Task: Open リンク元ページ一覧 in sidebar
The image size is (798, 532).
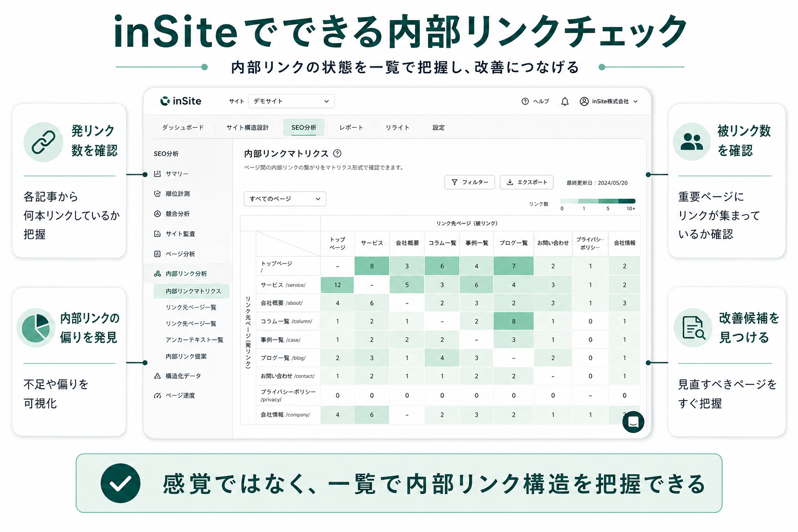Action: pos(191,307)
